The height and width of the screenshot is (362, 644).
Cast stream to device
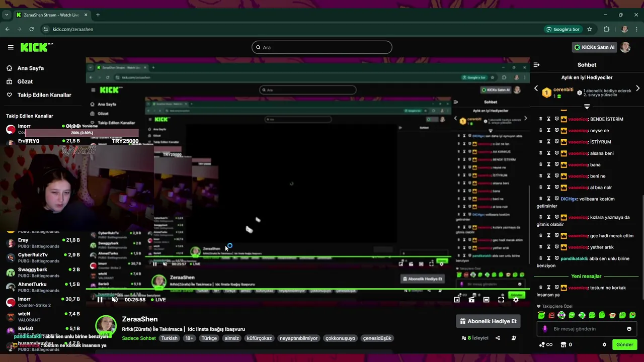tap(471, 300)
